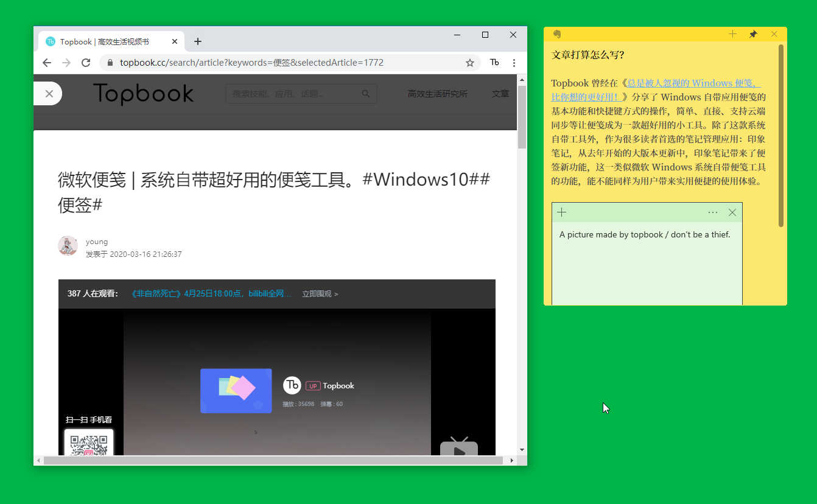Click the author name young
Image resolution: width=817 pixels, height=504 pixels.
click(x=97, y=242)
